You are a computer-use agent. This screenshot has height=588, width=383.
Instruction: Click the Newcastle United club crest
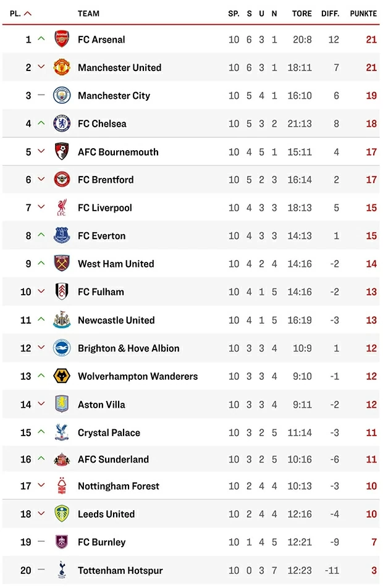(x=62, y=320)
